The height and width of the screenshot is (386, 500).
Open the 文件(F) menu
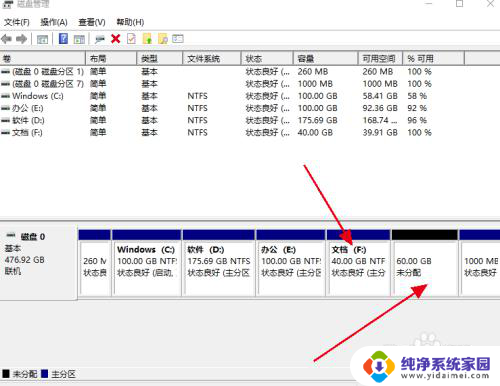[17, 22]
